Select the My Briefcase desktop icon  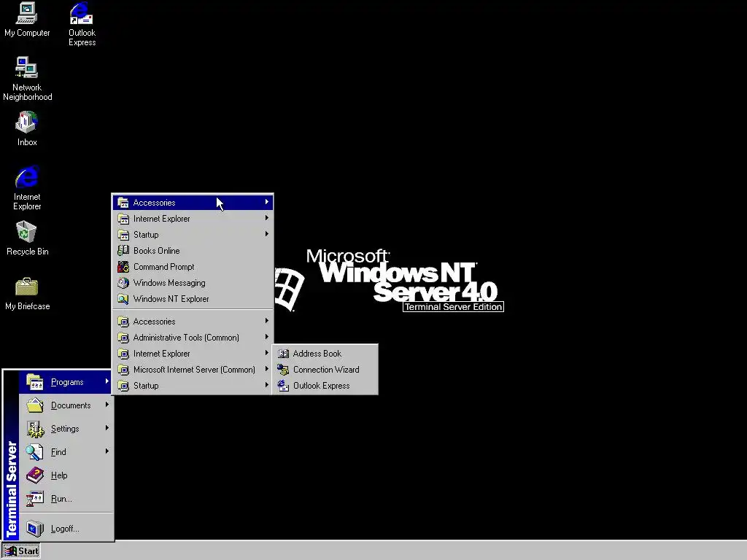(x=27, y=294)
